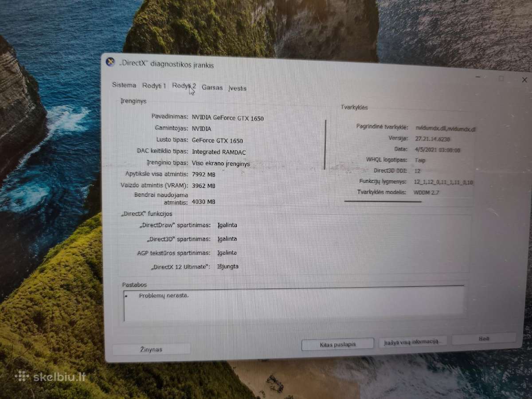The height and width of the screenshot is (399, 532).
Task: Click the Išeiti exit button
Action: 484,338
